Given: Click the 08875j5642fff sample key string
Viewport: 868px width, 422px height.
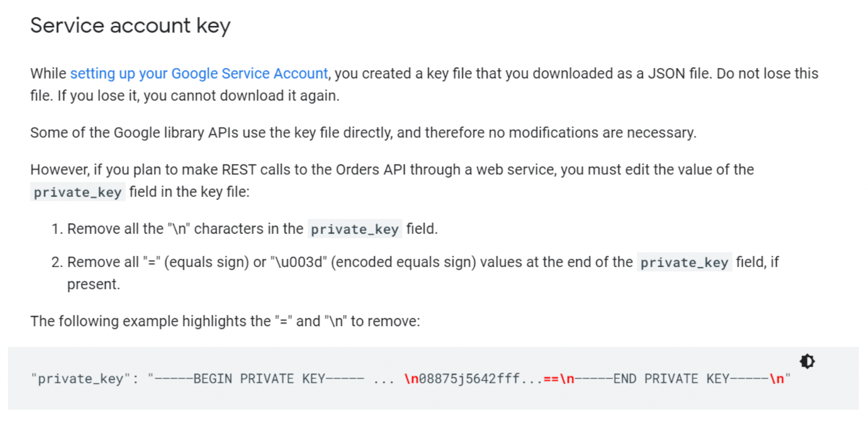Looking at the screenshot, I should pos(469,379).
